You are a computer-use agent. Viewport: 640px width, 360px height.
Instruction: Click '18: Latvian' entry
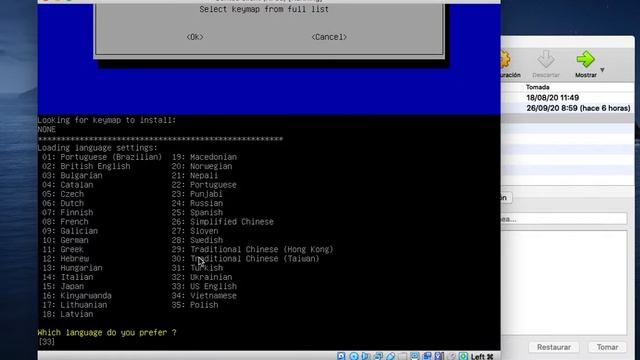(67, 314)
